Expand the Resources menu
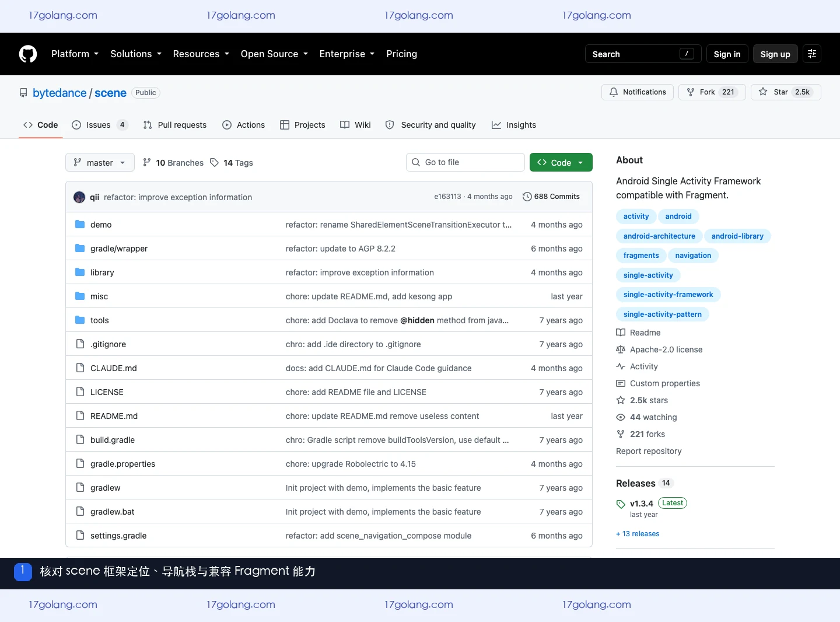 click(x=201, y=54)
